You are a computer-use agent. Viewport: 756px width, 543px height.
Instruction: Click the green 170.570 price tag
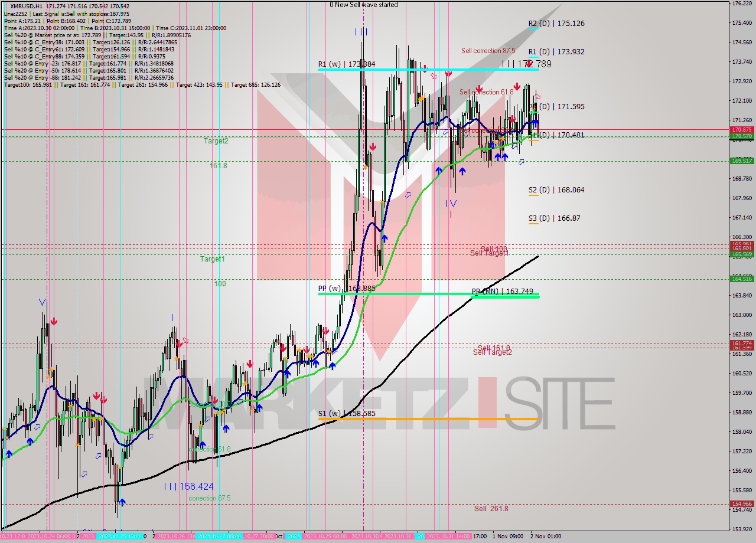(x=742, y=136)
